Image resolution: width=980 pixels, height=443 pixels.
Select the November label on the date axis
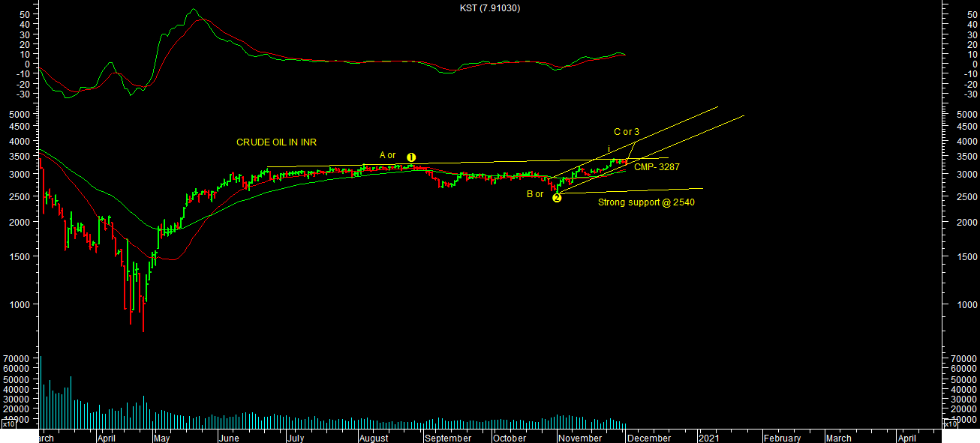pyautogui.click(x=581, y=439)
